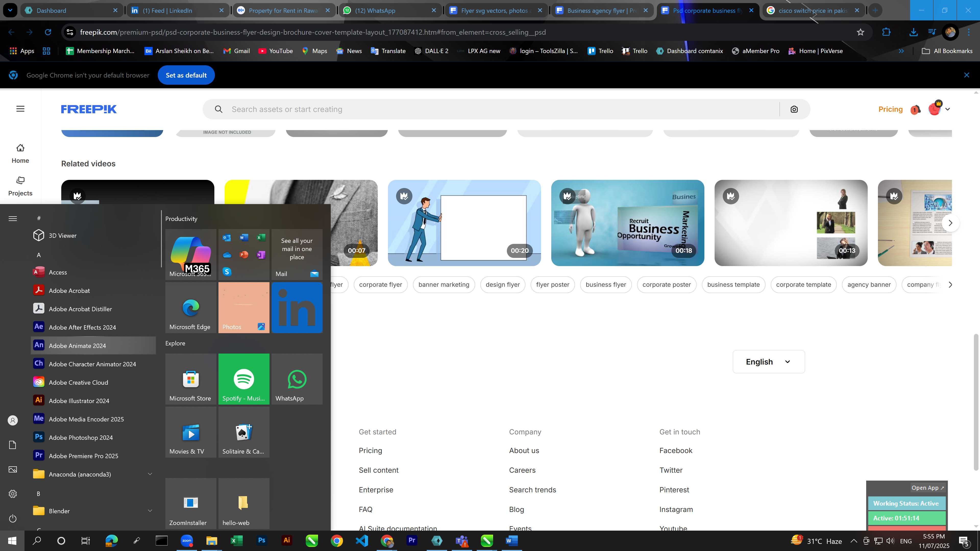
Task: Click Windows Start button on taskbar
Action: tap(12, 540)
